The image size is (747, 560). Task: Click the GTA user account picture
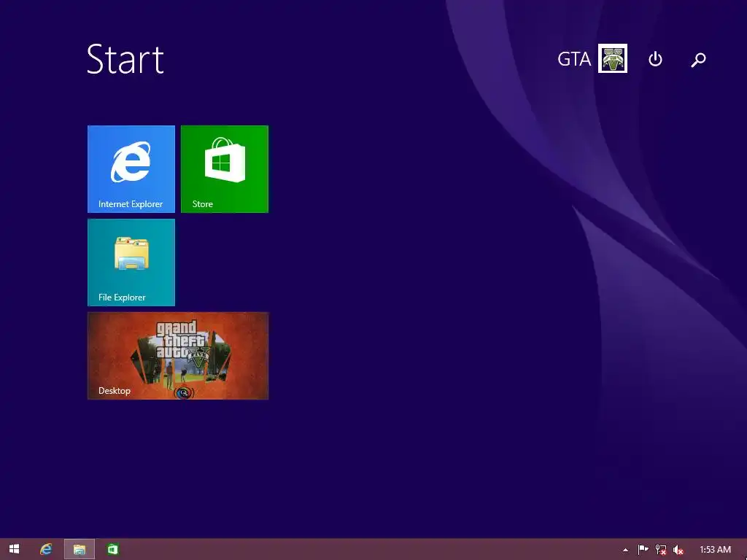pos(613,58)
